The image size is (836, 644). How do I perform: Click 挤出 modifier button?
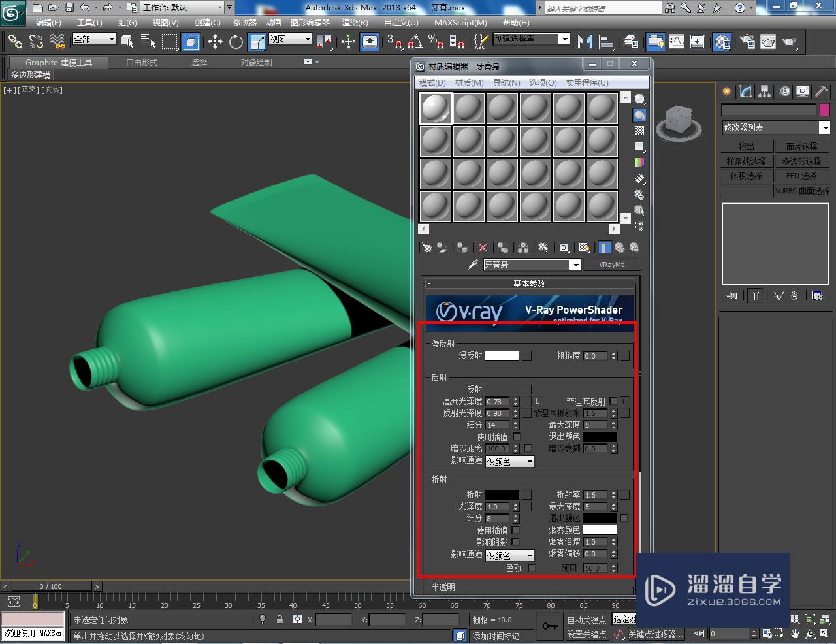(747, 146)
